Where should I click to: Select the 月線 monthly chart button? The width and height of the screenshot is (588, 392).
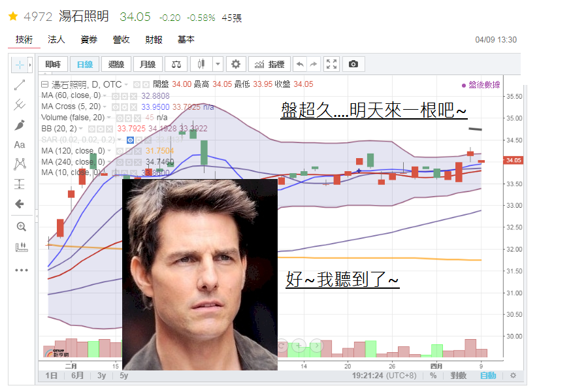[x=148, y=64]
